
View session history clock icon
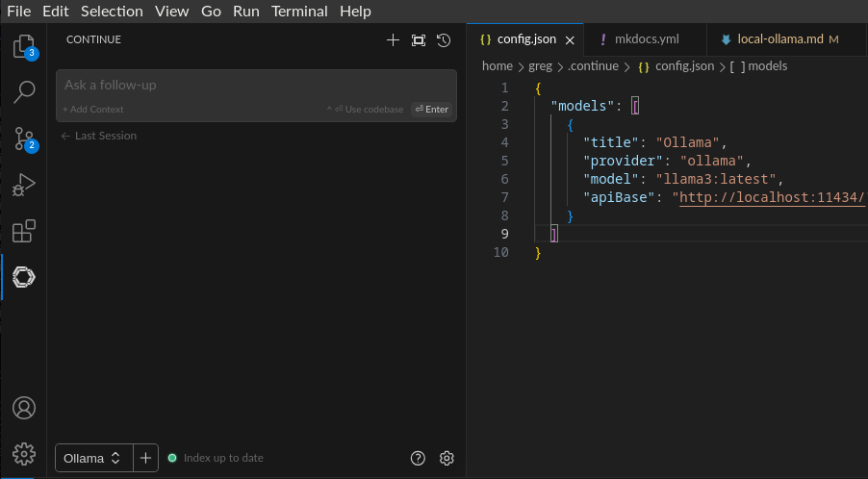click(x=444, y=40)
